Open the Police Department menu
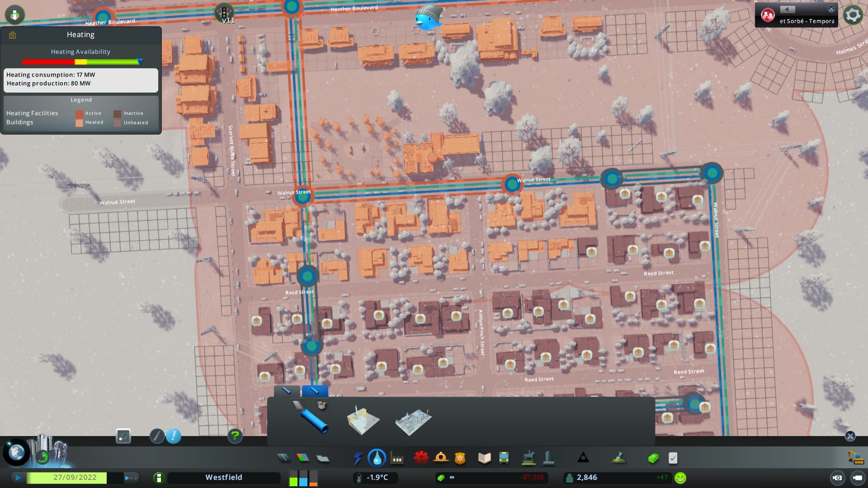The width and height of the screenshot is (868, 488). coord(460,459)
